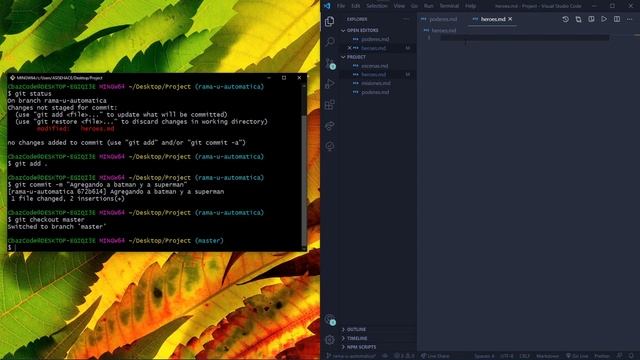Screen dimensions: 640x360
Task: Open the Manage gear in the activity bar
Action: point(329,340)
